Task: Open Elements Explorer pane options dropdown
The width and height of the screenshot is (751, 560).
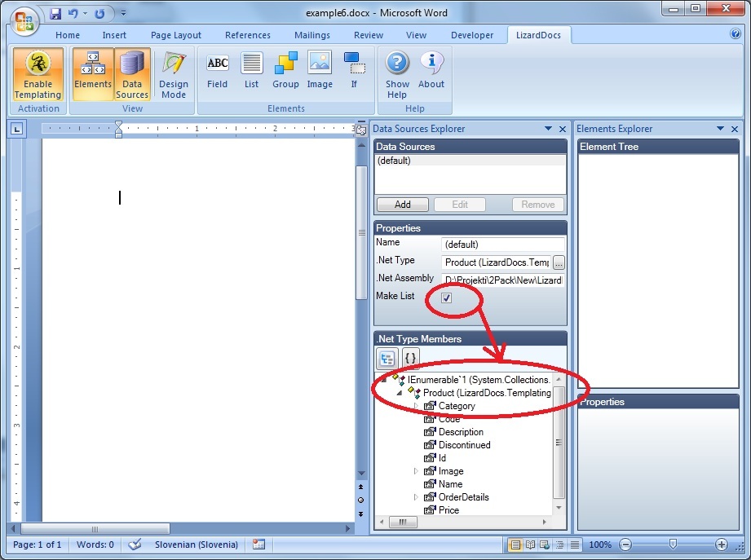Action: (720, 128)
